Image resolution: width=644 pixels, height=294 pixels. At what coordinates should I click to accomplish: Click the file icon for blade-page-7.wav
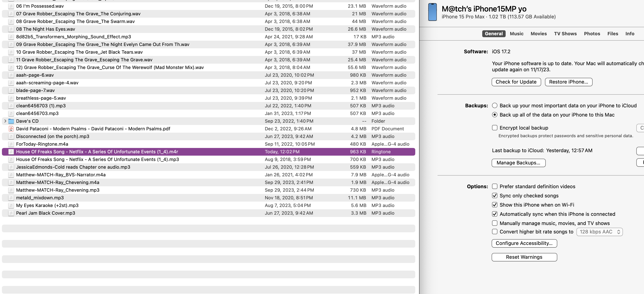tap(11, 90)
